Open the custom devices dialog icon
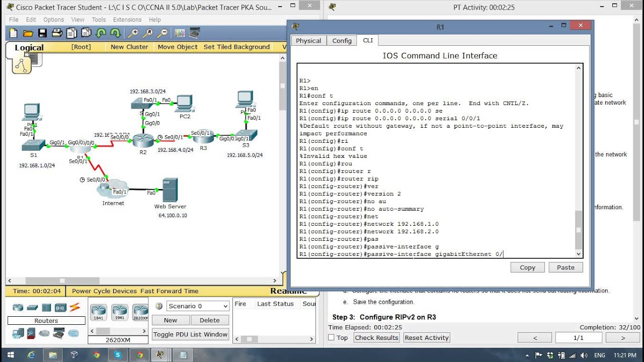The height and width of the screenshot is (362, 644). point(194,33)
